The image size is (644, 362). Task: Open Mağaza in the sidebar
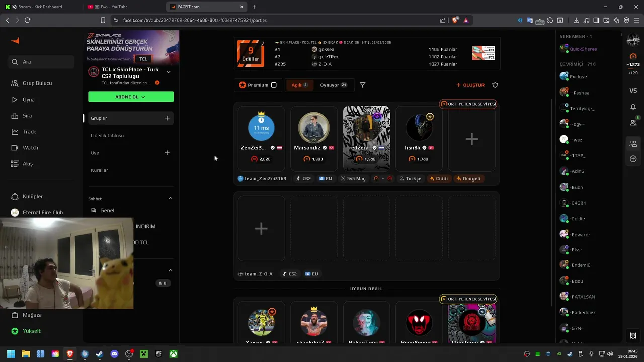pyautogui.click(x=27, y=315)
